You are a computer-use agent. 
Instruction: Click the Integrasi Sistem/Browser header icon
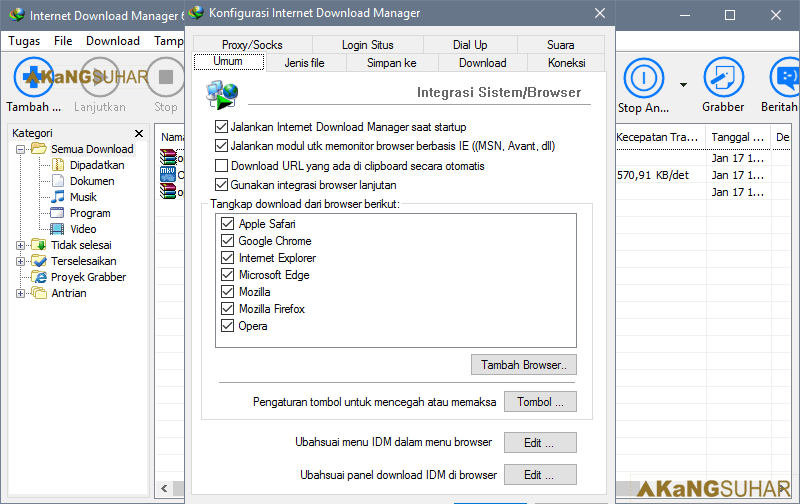point(222,94)
